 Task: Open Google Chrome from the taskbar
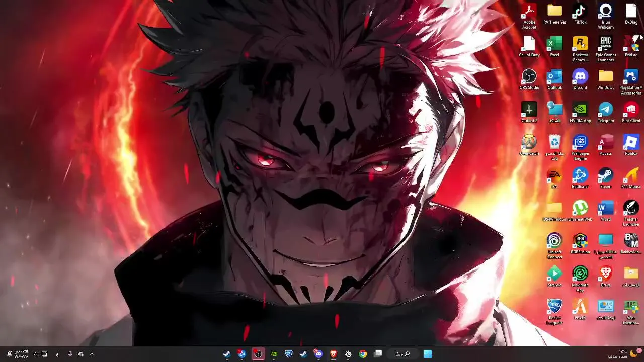[x=363, y=354]
